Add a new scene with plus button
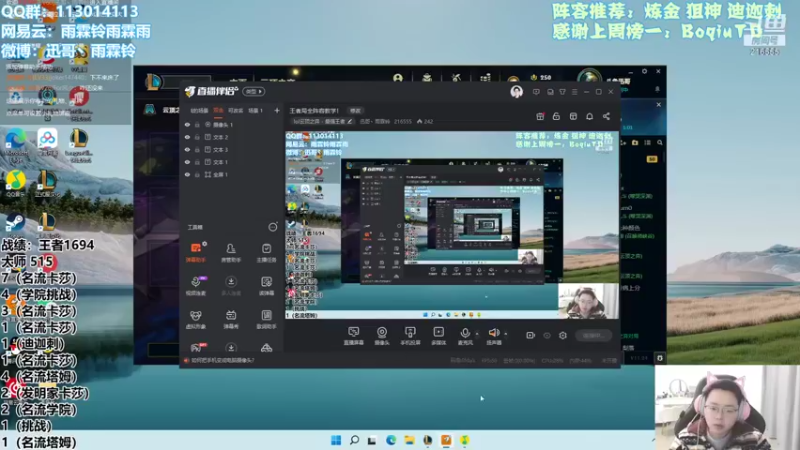Image resolution: width=800 pixels, height=450 pixels. coord(277,110)
